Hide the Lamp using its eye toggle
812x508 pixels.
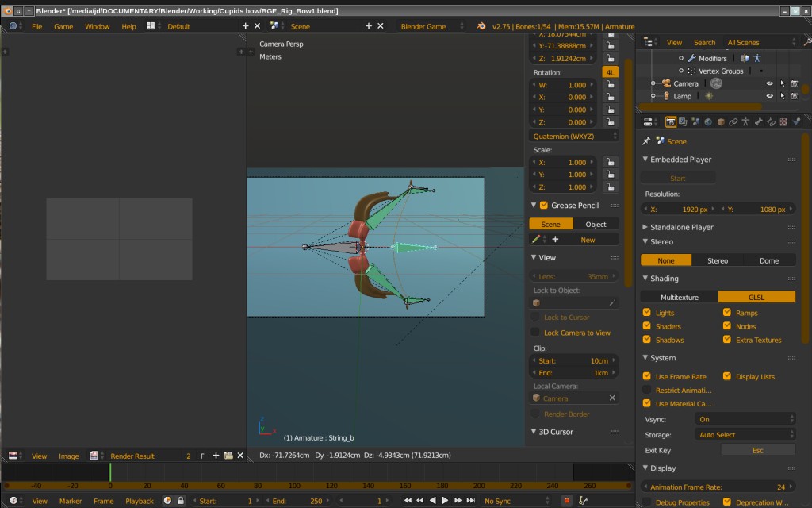coord(770,96)
